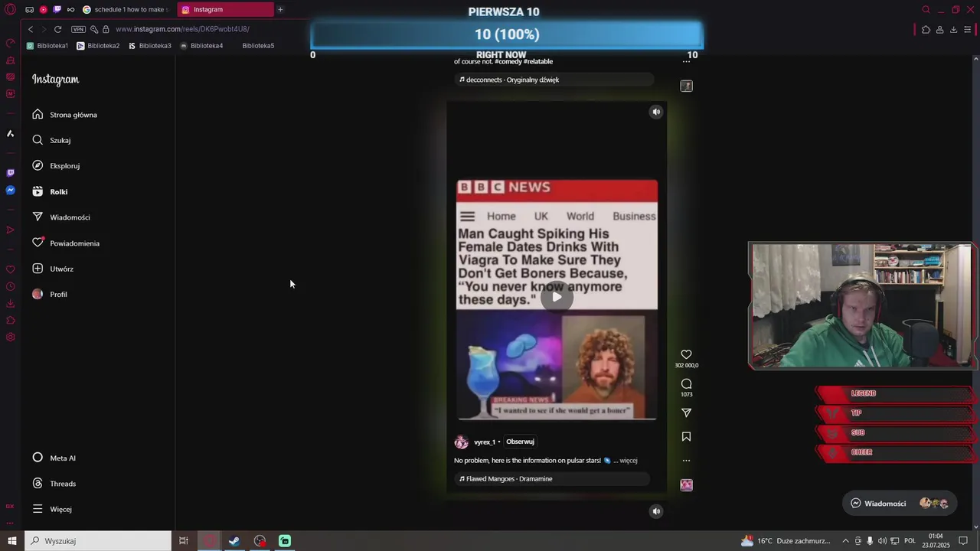Toggle sound on the next reel below

pyautogui.click(x=656, y=511)
